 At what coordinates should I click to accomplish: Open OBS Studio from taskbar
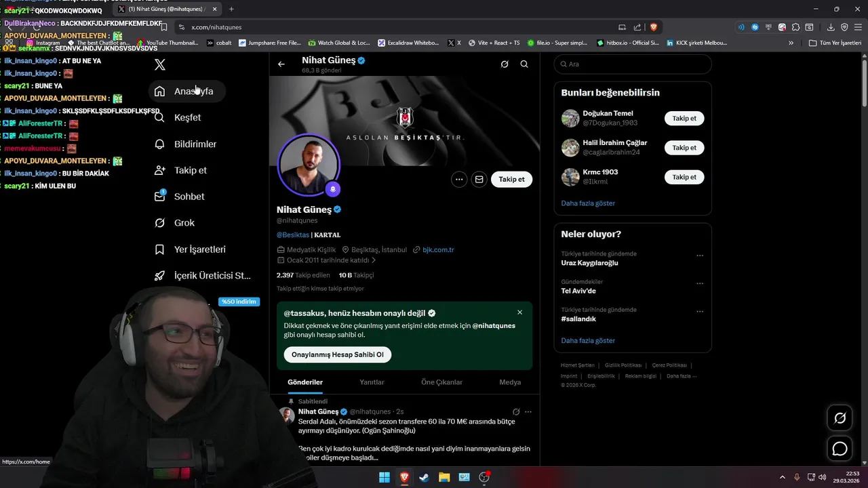484,477
